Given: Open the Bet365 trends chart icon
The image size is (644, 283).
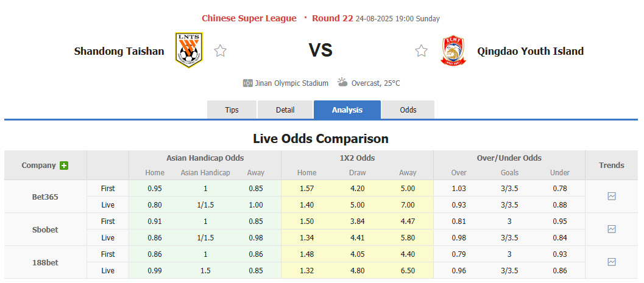Looking at the screenshot, I should pyautogui.click(x=611, y=197).
